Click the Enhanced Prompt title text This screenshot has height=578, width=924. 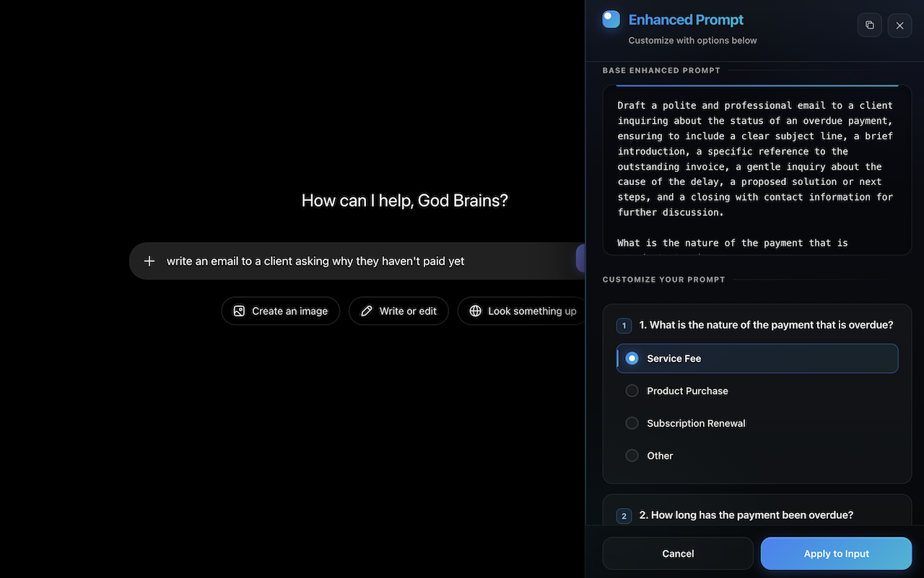pyautogui.click(x=686, y=20)
